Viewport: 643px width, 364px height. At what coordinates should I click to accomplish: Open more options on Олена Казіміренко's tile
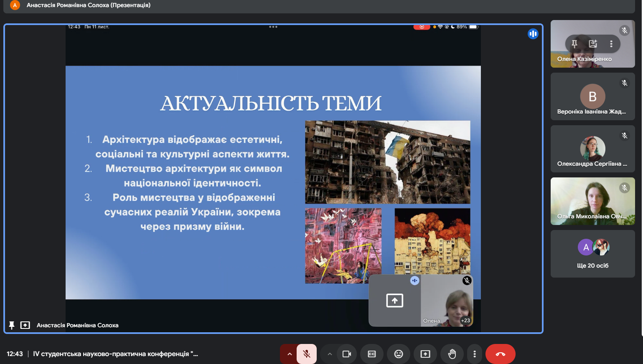(611, 44)
